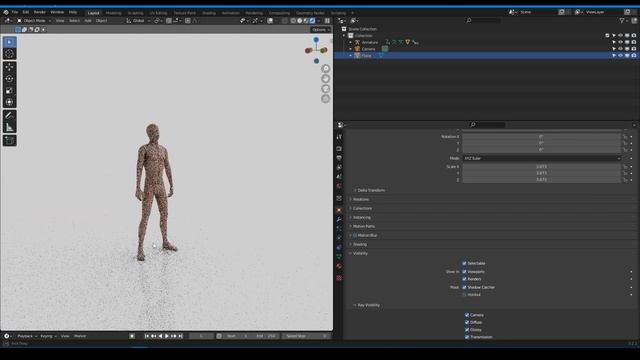The height and width of the screenshot is (360, 640).
Task: Click the Marker menu in timeline
Action: pos(80,336)
